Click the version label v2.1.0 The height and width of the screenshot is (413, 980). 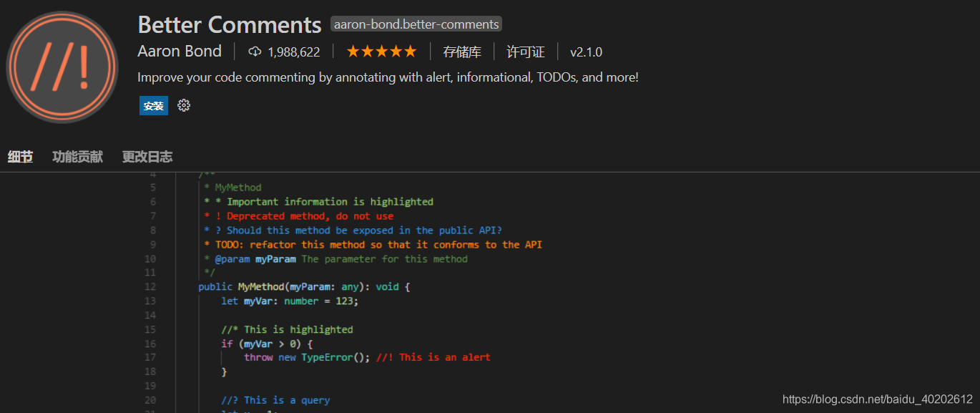pos(586,52)
